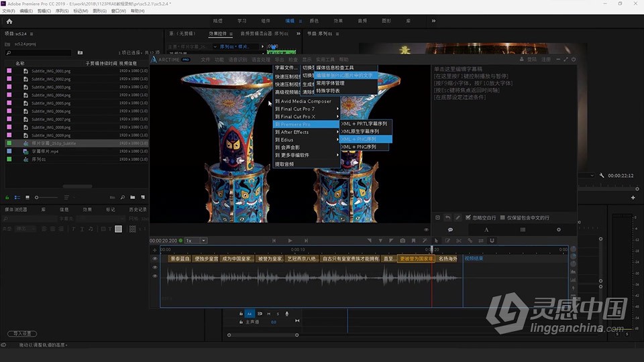The image size is (644, 362).
Task: Select the arrow pointer tool in Arctime
Action: coord(436,241)
